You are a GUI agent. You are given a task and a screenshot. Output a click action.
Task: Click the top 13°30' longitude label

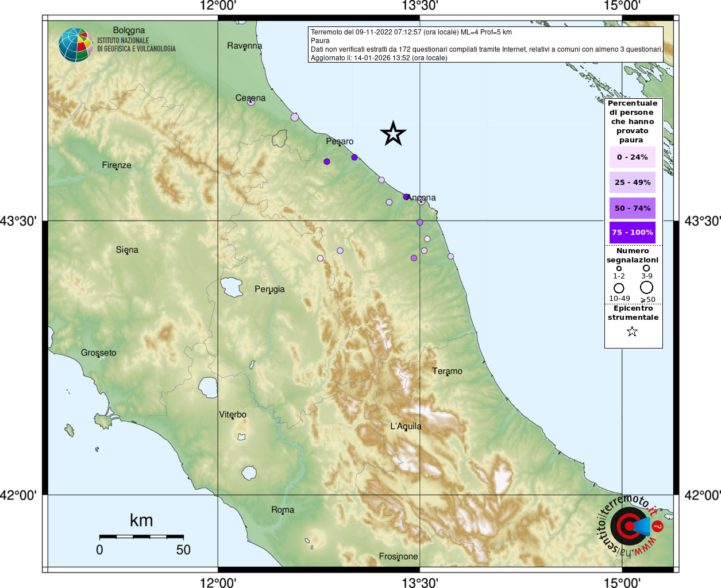[420, 6]
